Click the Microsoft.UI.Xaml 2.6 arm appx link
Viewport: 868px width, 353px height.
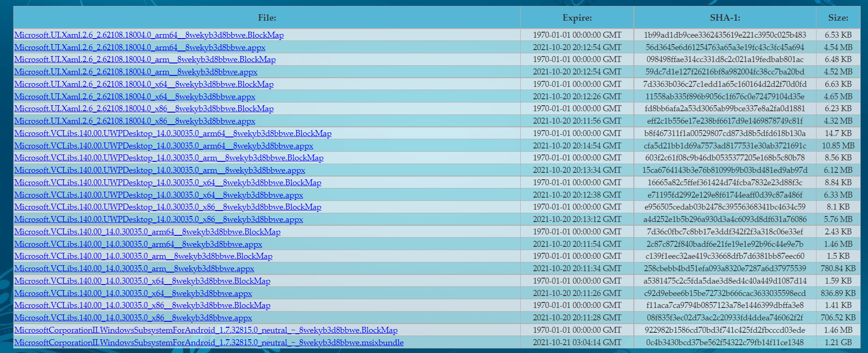136,72
